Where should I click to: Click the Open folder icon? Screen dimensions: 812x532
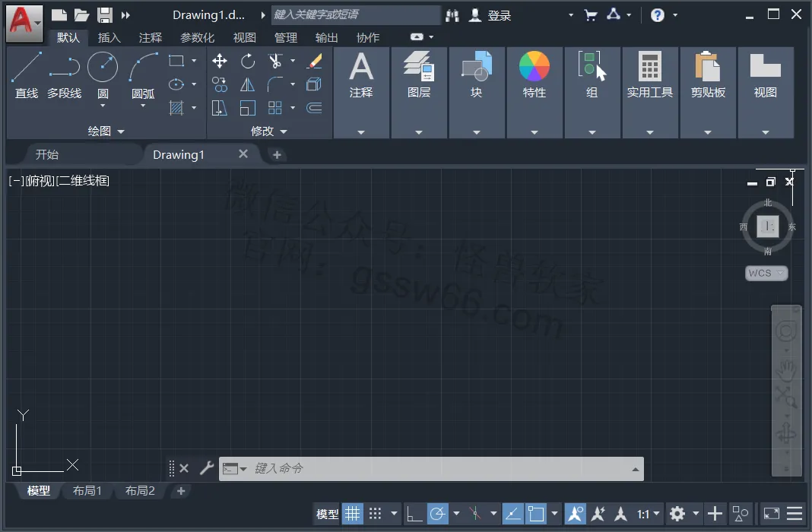(x=82, y=15)
